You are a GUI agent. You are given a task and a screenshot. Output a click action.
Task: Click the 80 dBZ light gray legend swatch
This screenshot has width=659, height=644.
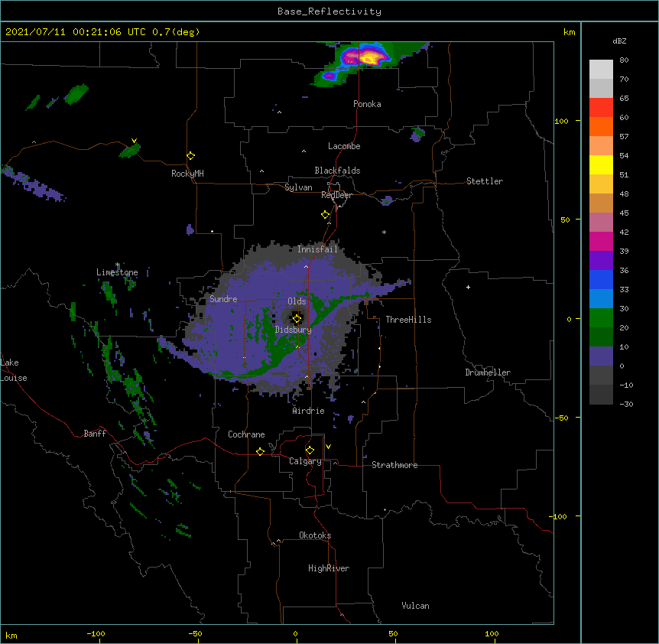601,69
